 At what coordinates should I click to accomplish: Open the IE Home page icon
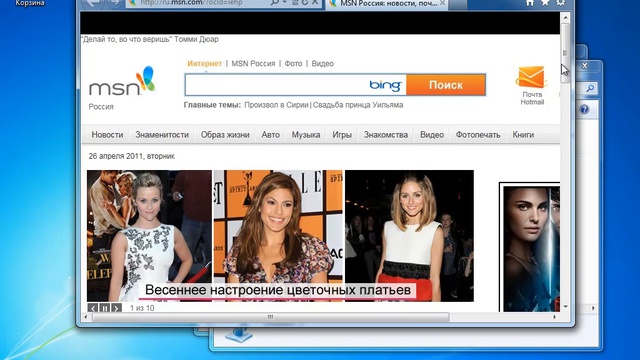click(x=530, y=2)
